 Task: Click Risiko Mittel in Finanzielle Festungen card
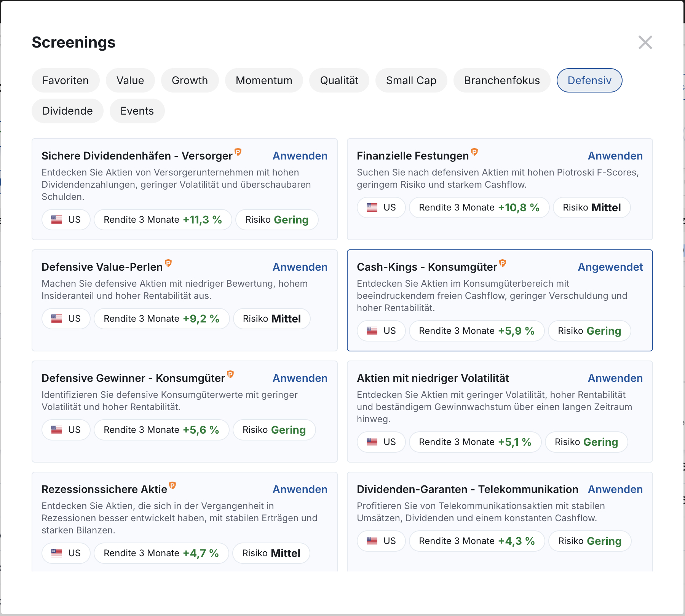point(592,207)
